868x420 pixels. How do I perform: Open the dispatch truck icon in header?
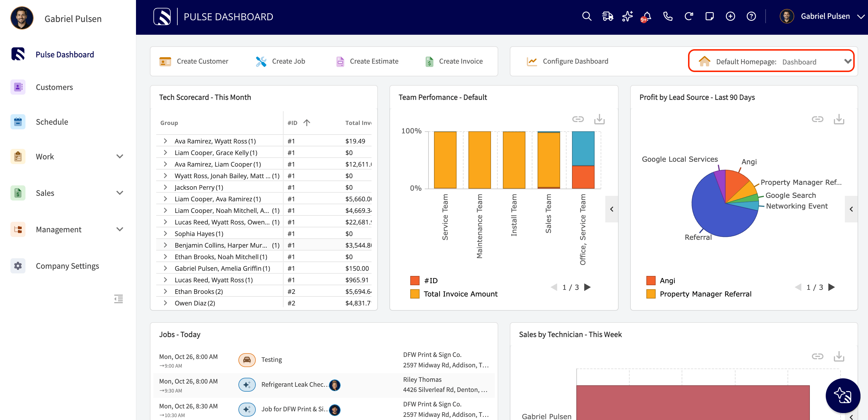click(607, 16)
